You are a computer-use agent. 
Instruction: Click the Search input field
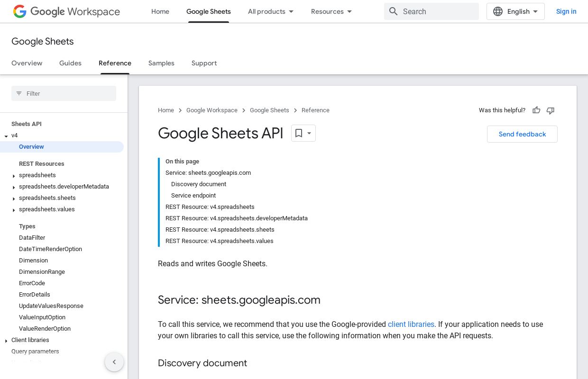coord(432,11)
